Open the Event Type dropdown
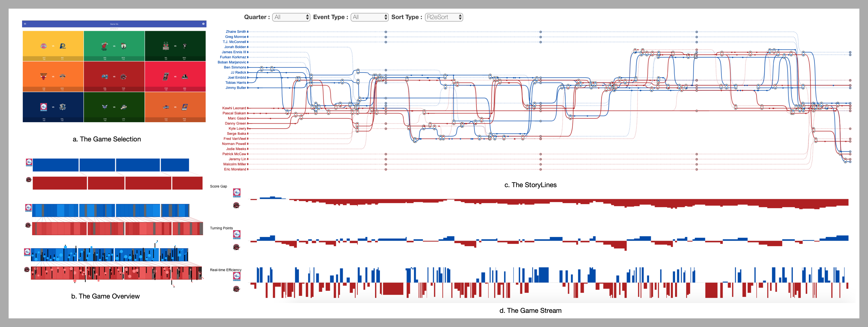 370,17
